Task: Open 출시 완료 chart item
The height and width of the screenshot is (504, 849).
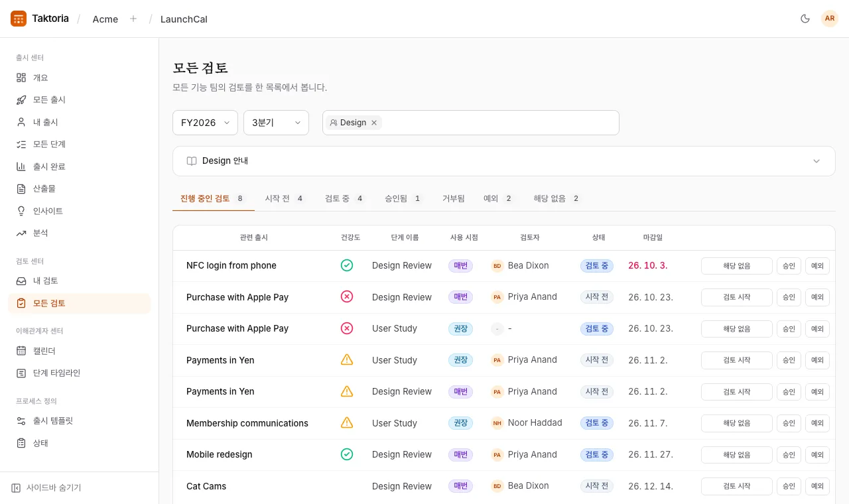Action: coord(79,166)
